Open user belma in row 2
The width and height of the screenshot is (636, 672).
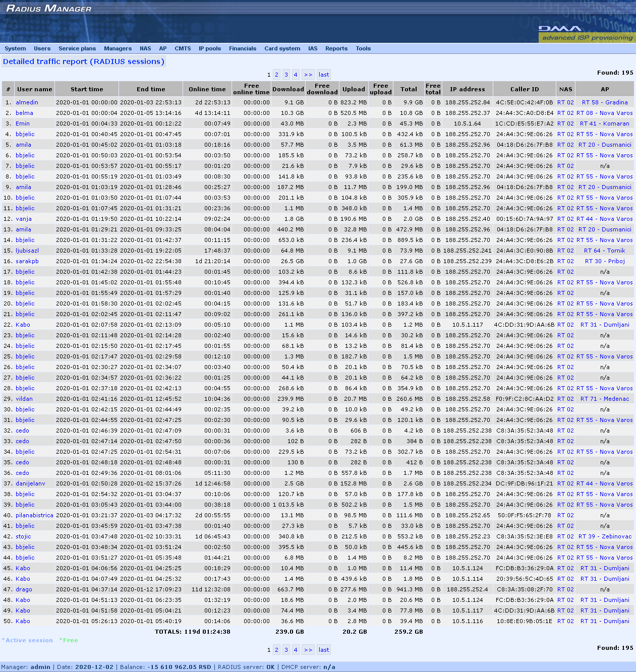click(24, 113)
